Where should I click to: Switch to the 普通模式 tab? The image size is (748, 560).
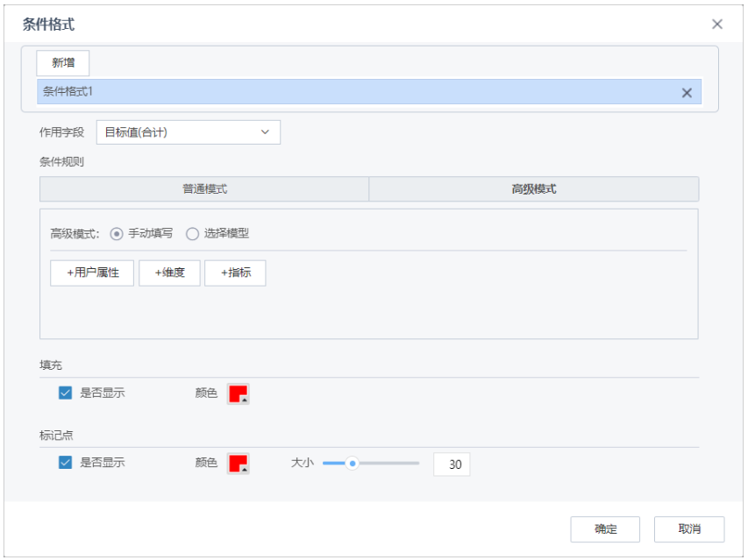pyautogui.click(x=203, y=188)
